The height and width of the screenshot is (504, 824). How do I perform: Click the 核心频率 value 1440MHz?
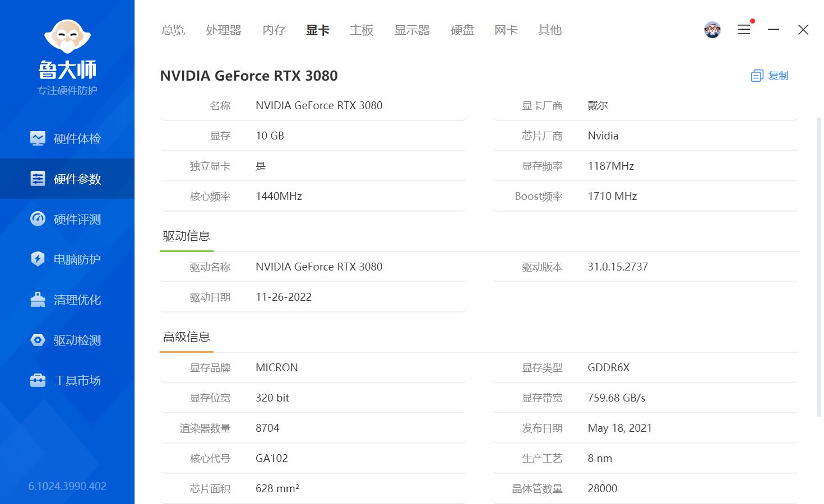[279, 197]
